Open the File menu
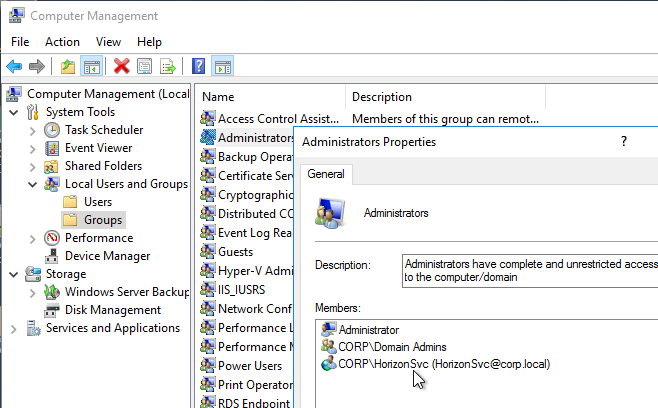Viewport: 658px width, 408px height. [20, 42]
